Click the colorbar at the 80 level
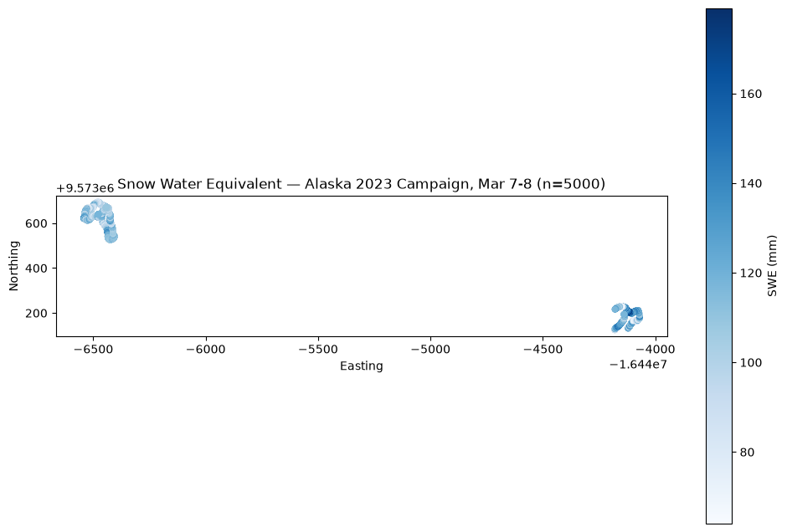 (x=718, y=453)
